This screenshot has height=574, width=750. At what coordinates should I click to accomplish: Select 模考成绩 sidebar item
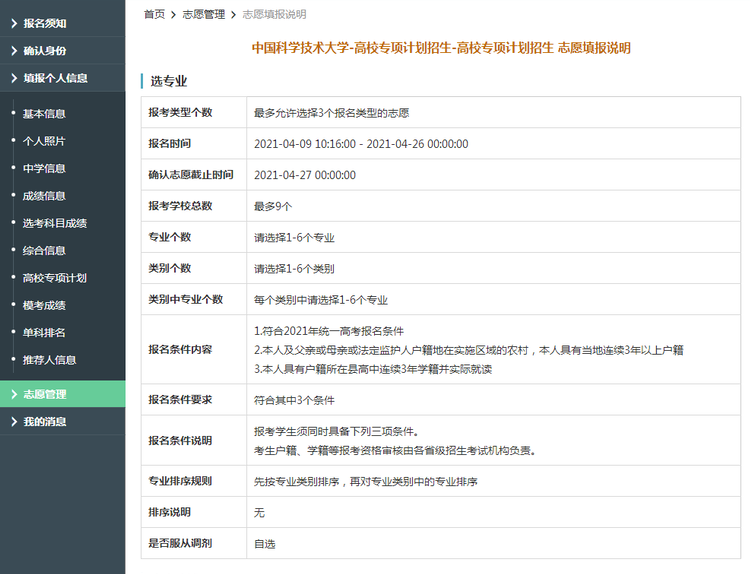[x=44, y=305]
